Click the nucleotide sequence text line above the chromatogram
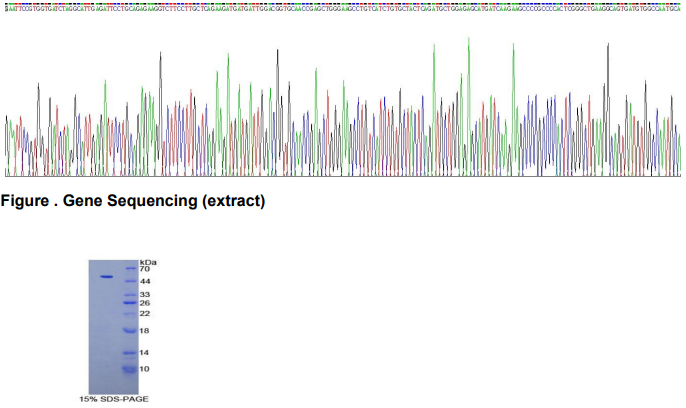The image size is (686, 408). pyautogui.click(x=343, y=8)
